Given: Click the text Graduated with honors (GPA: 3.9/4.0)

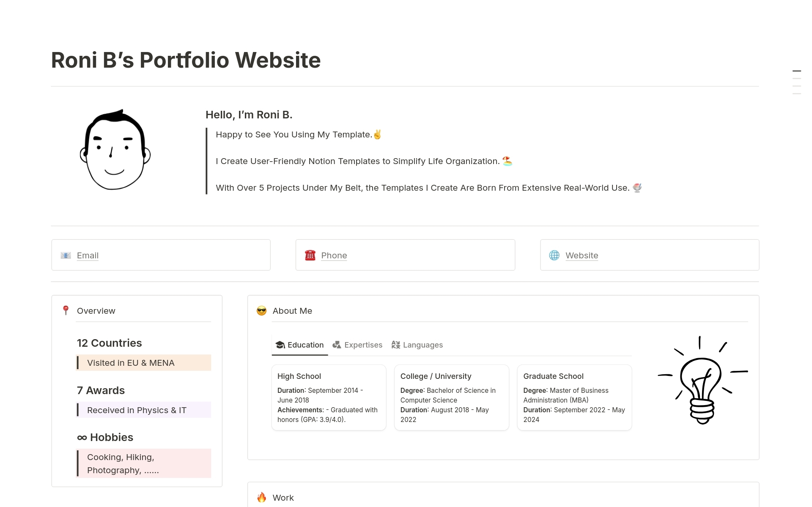Looking at the screenshot, I should [x=327, y=415].
